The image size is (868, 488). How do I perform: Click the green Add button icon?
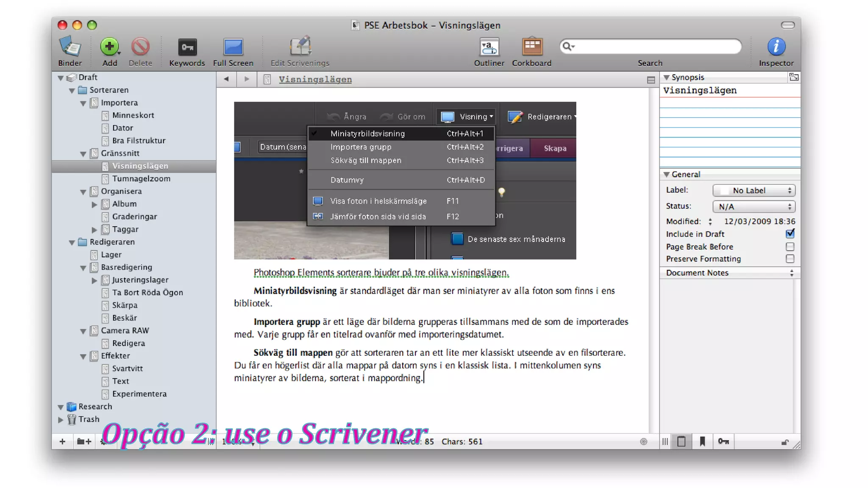(x=109, y=47)
